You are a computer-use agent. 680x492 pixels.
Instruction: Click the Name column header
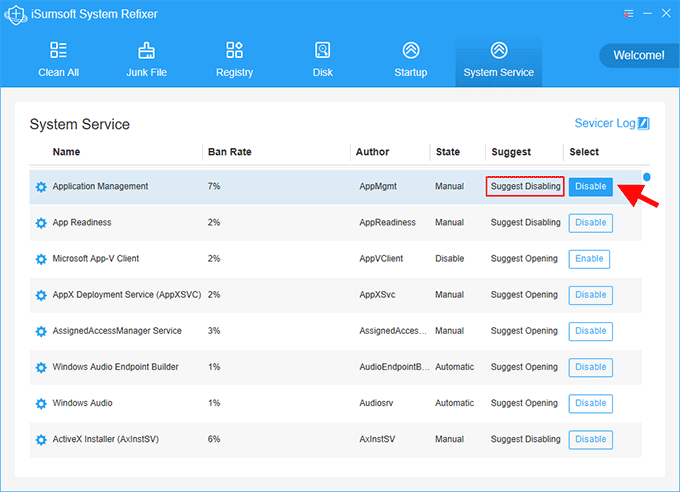pos(66,152)
